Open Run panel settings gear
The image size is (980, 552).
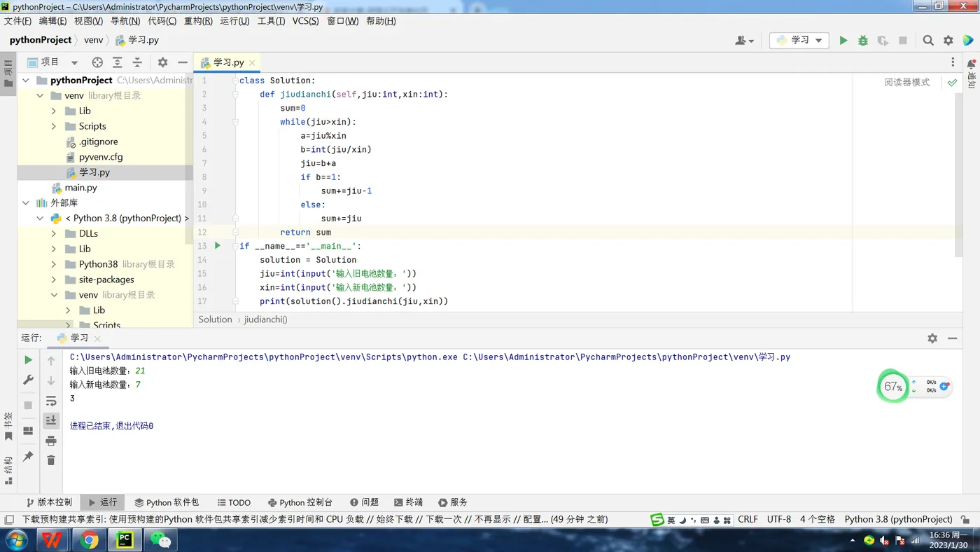[932, 338]
